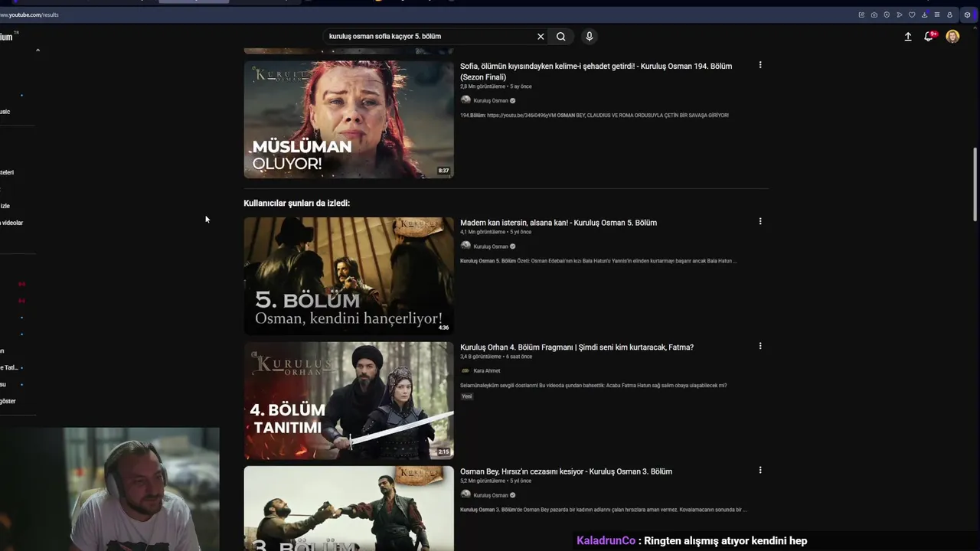The width and height of the screenshot is (980, 551).
Task: Click the browser heart bookmark icon
Action: [x=912, y=15]
